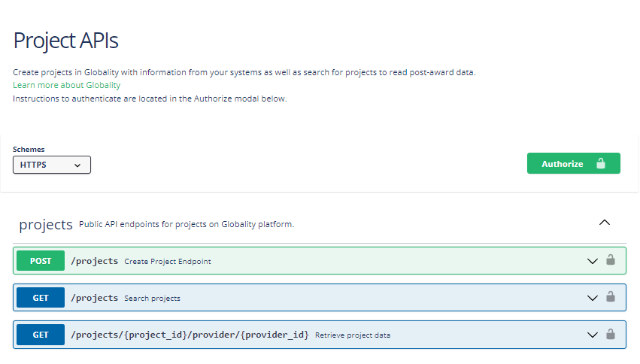
Task: Click the GET badge for Retrieve project data
Action: click(x=41, y=335)
